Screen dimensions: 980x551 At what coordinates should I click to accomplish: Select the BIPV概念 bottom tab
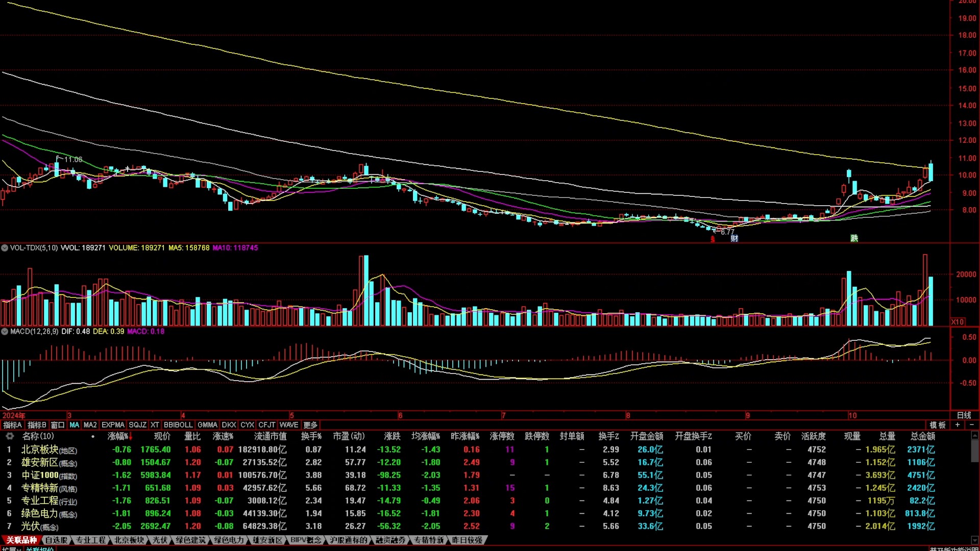click(x=306, y=540)
